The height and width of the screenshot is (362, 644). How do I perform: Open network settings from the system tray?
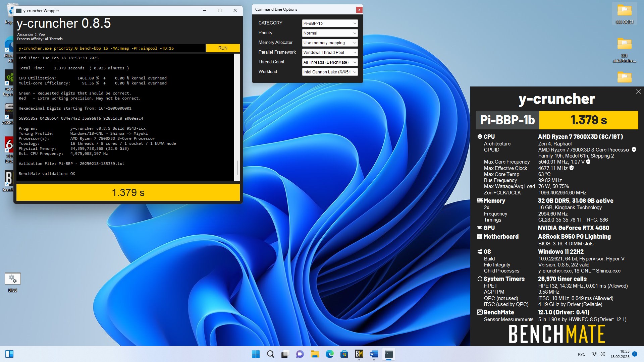coord(594,354)
